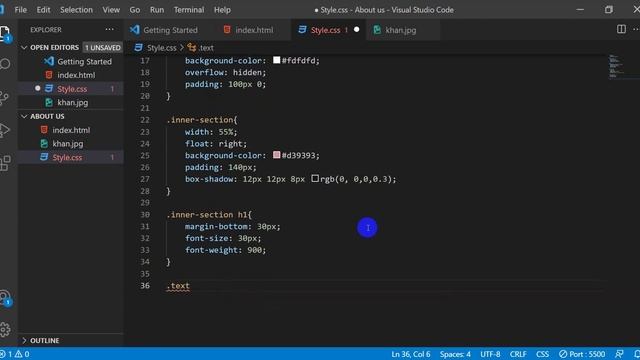Viewport: 640px width, 360px height.
Task: Click the split editor icon
Action: coord(621,29)
